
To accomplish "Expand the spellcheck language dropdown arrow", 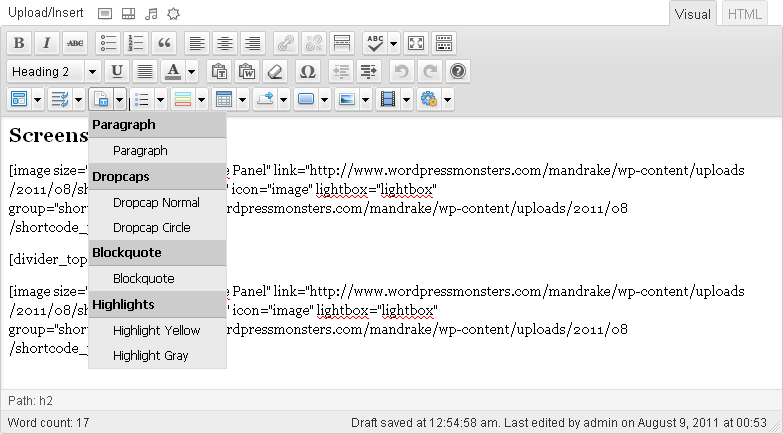I will (x=393, y=43).
